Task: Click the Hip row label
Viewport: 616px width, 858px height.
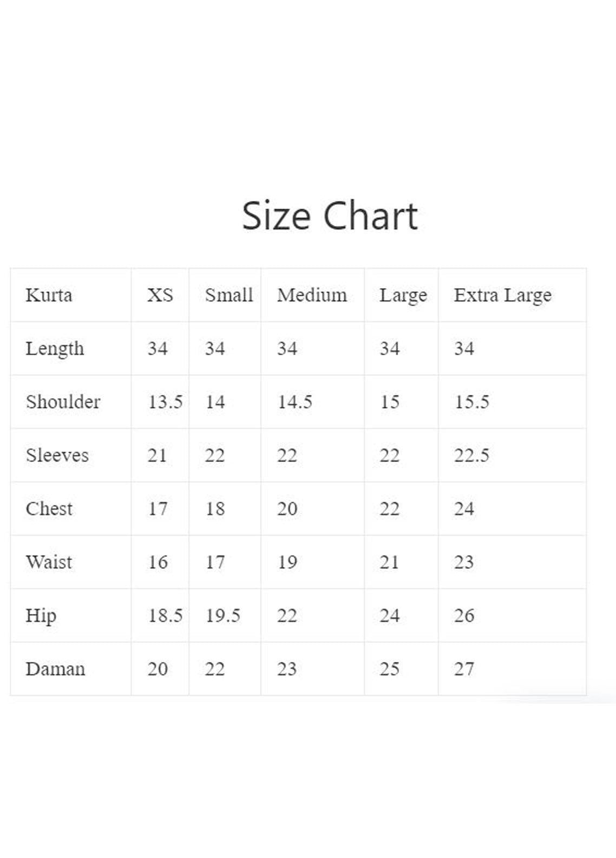Action: [x=41, y=616]
